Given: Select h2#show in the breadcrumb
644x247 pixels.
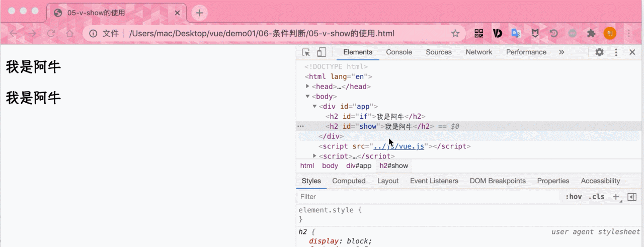Looking at the screenshot, I should 394,166.
